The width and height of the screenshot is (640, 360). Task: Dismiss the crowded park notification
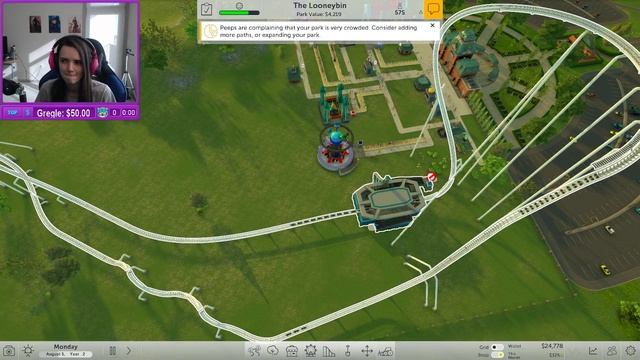433,25
